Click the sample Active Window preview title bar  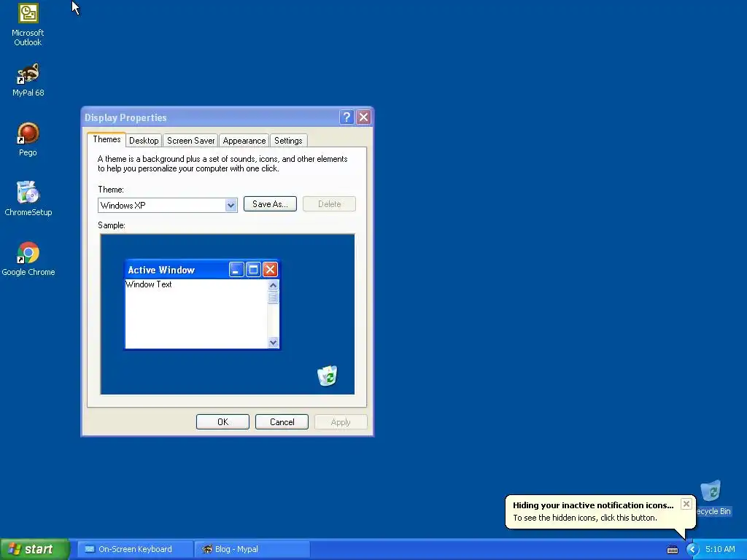pos(202,270)
